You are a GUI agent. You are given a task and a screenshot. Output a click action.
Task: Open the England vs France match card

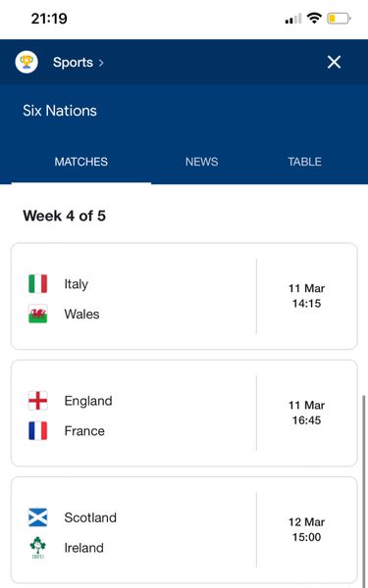tap(184, 414)
